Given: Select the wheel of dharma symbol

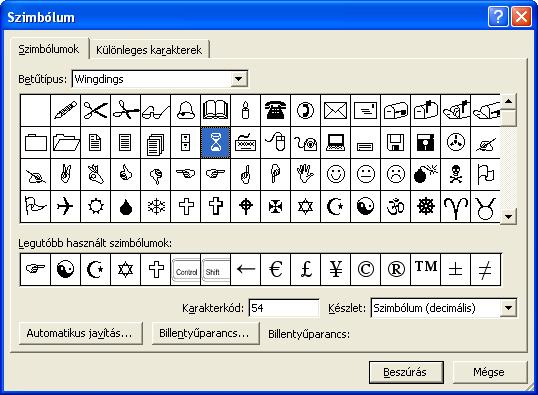Looking at the screenshot, I should (x=425, y=207).
